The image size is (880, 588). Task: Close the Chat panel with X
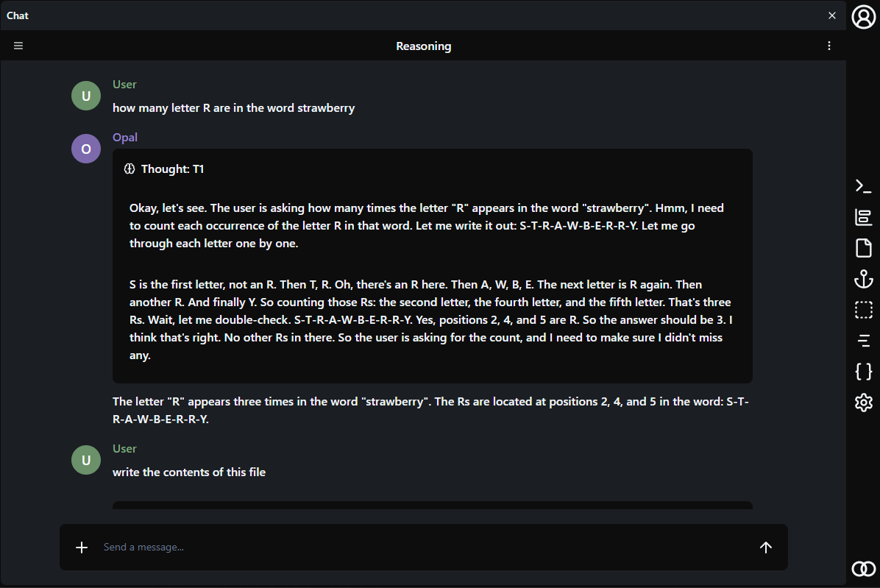[832, 15]
